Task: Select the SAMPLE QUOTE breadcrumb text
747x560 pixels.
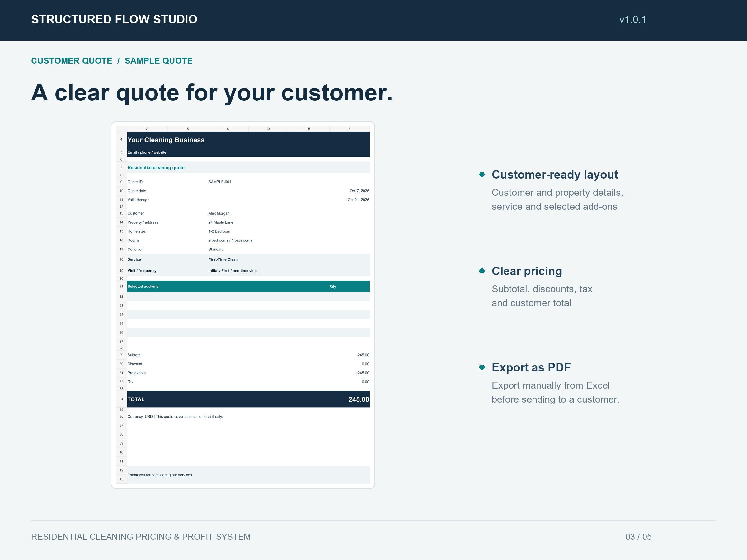Action: 159,61
